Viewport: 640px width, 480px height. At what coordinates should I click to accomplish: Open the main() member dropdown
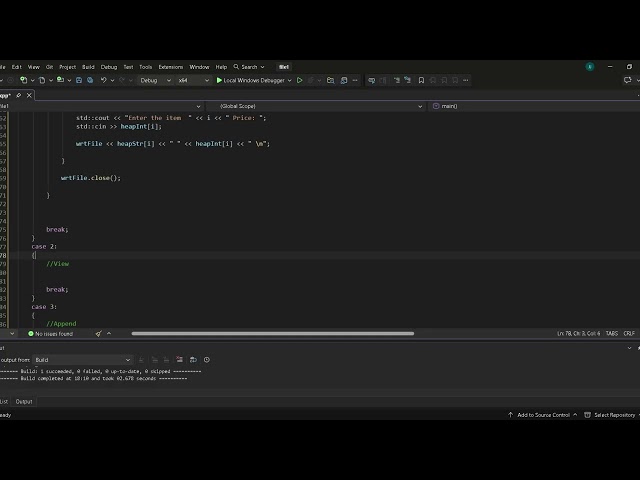(x=535, y=106)
